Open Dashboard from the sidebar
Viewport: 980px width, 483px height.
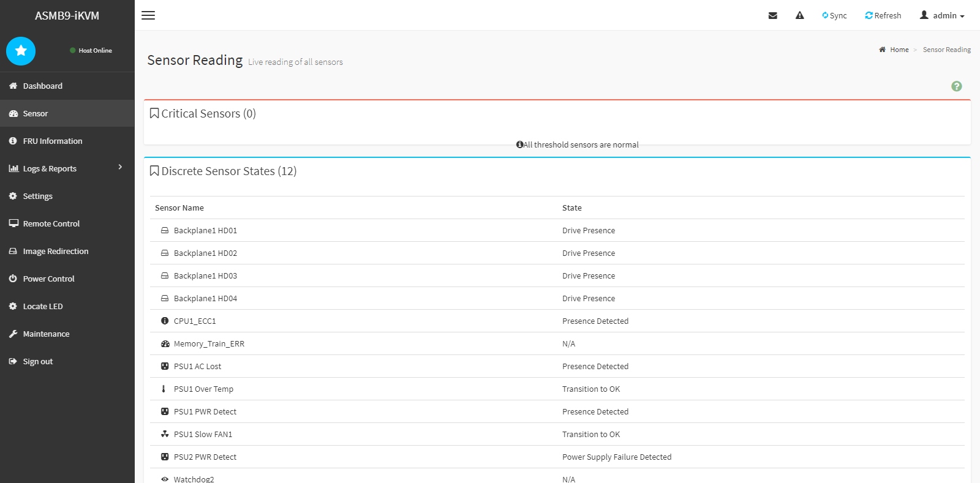click(42, 86)
